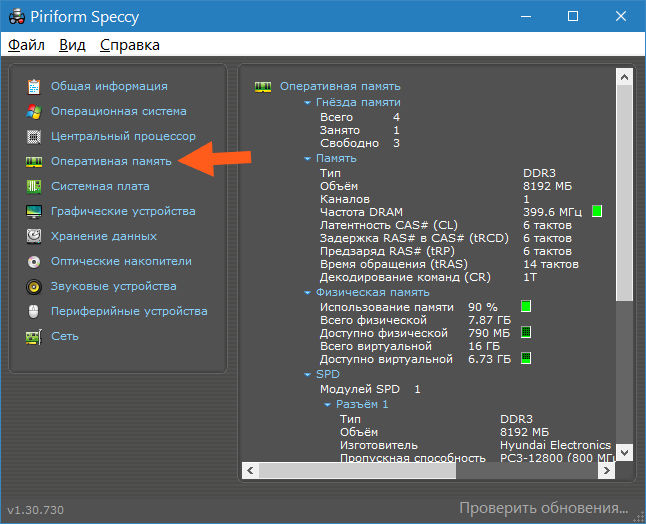Click the Summary clipboard icon
This screenshot has width=646, height=524.
pyautogui.click(x=34, y=87)
